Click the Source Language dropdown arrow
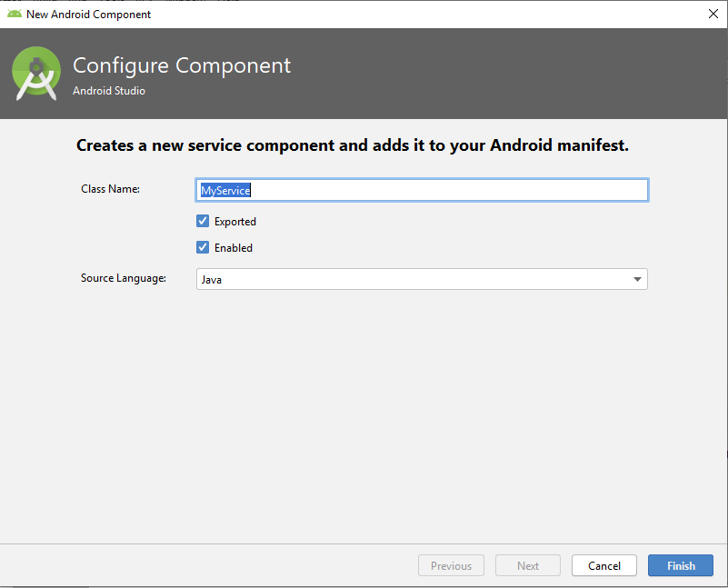This screenshot has height=588, width=728. [637, 279]
